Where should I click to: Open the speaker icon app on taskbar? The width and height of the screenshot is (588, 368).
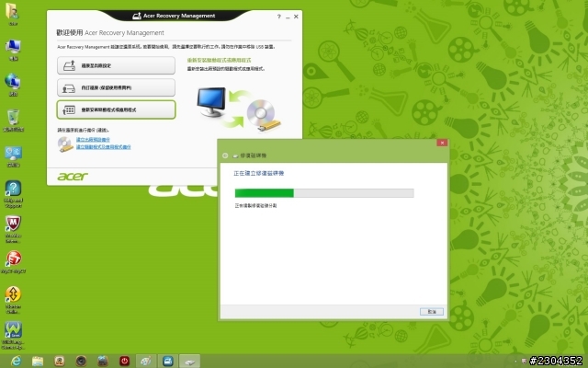pos(81,362)
